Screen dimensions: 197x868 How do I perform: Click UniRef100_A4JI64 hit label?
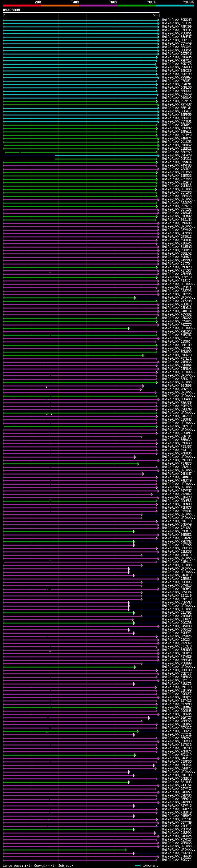tap(177, 785)
